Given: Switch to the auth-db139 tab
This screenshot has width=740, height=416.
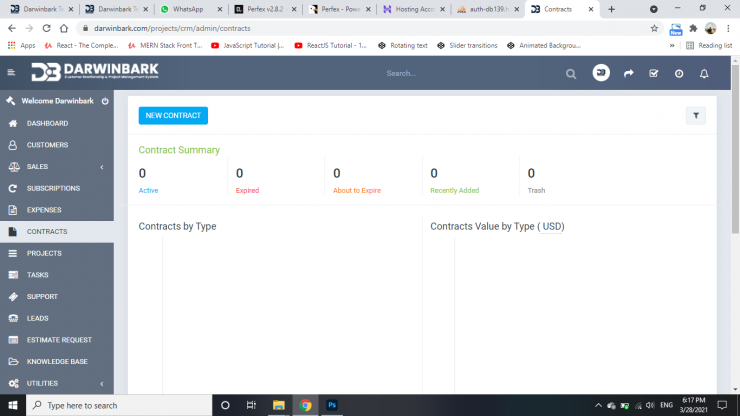Looking at the screenshot, I should click(x=488, y=9).
